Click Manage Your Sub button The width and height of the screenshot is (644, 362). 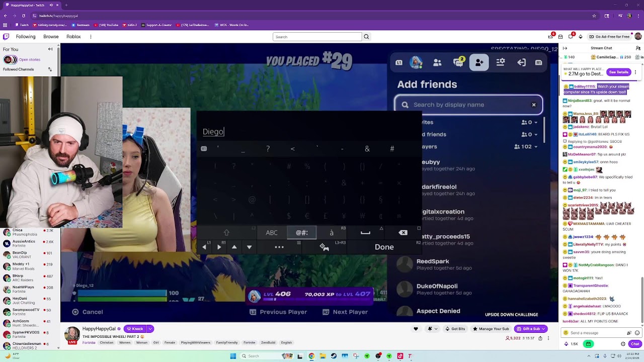tap(491, 329)
